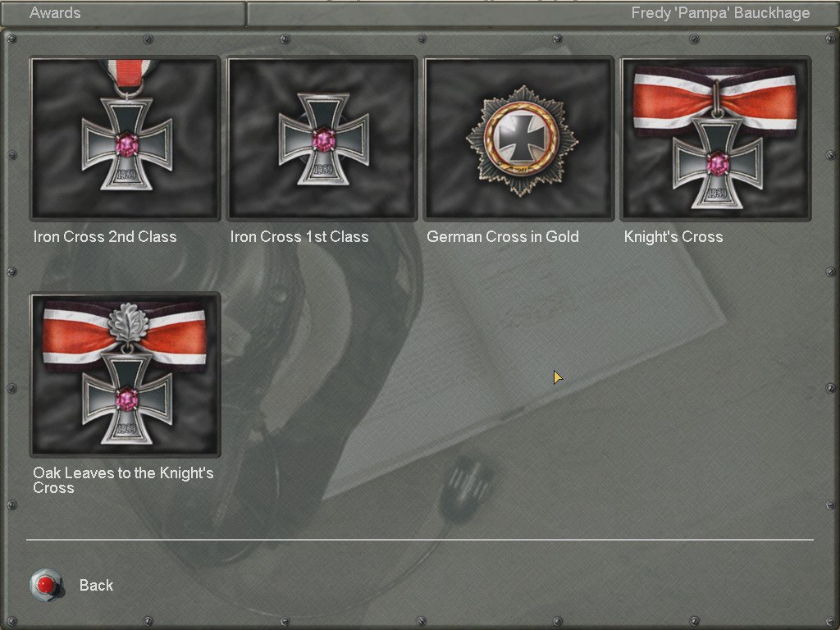Click pilot name Fredy 'Pampa' Bauckhage
The height and width of the screenshot is (630, 840).
point(720,13)
